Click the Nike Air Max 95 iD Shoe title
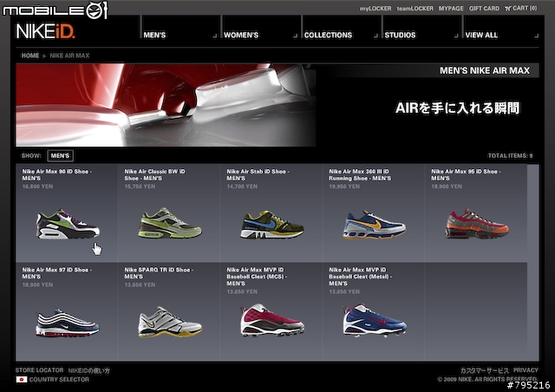The height and width of the screenshot is (392, 555). [467, 175]
